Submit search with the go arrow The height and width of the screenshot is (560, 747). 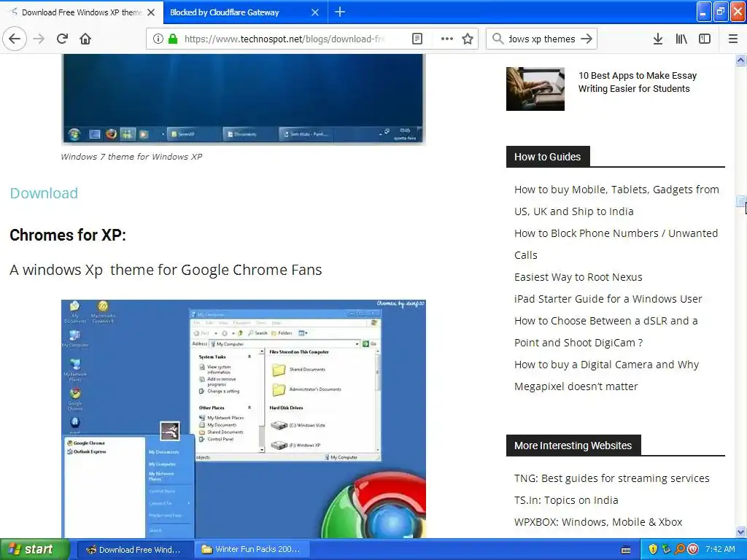(x=587, y=39)
